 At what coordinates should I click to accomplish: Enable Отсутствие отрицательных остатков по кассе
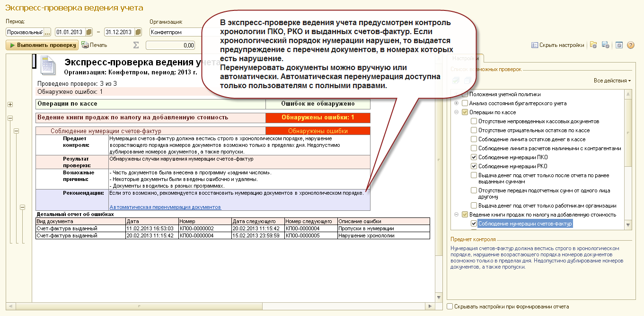click(x=474, y=130)
